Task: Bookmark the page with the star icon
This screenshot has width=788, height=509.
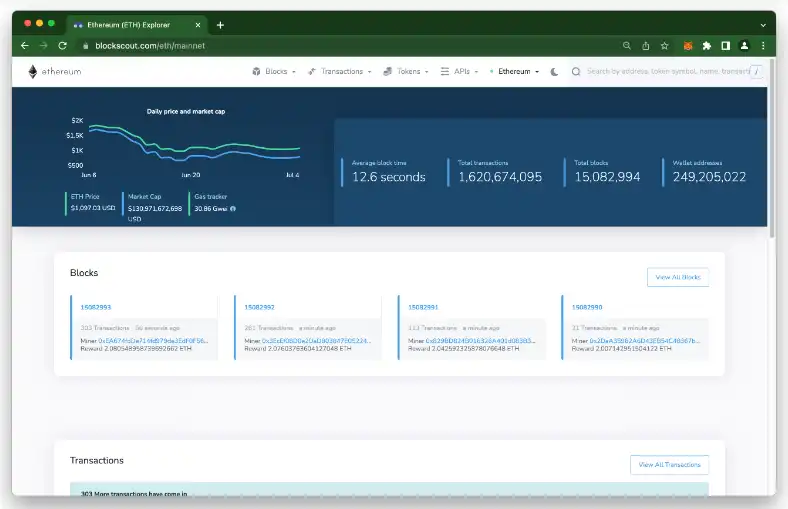Action: (x=664, y=46)
